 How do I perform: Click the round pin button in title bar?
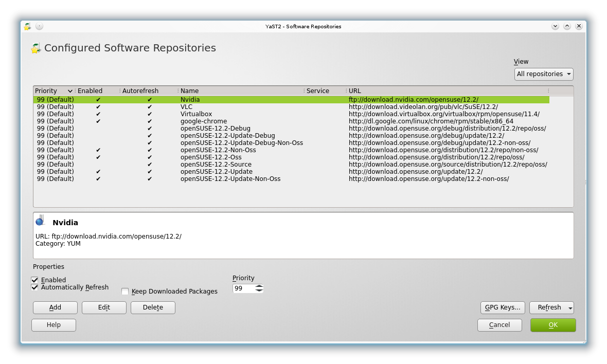pos(39,26)
